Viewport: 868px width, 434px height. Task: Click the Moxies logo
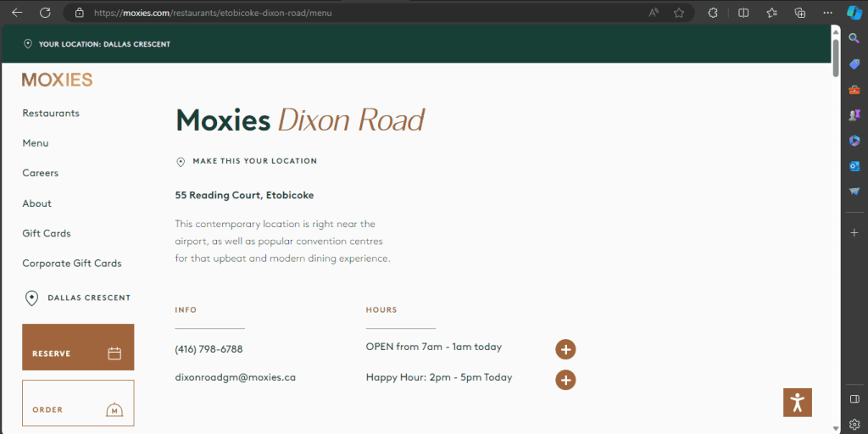pos(57,80)
